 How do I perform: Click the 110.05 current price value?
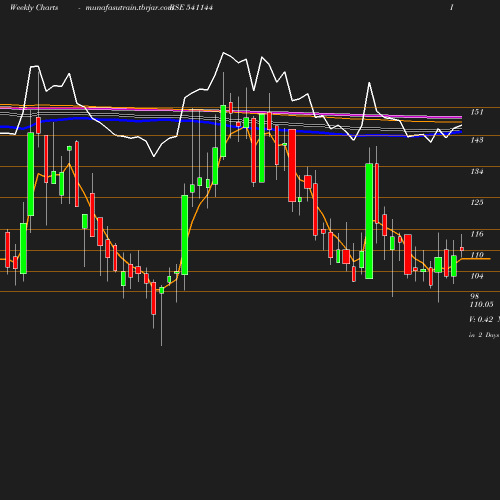coord(481,304)
